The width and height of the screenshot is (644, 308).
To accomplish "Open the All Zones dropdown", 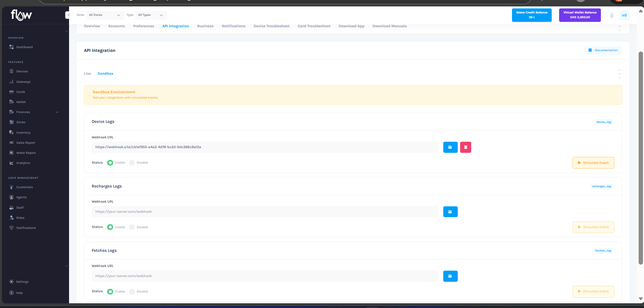I will pos(105,15).
